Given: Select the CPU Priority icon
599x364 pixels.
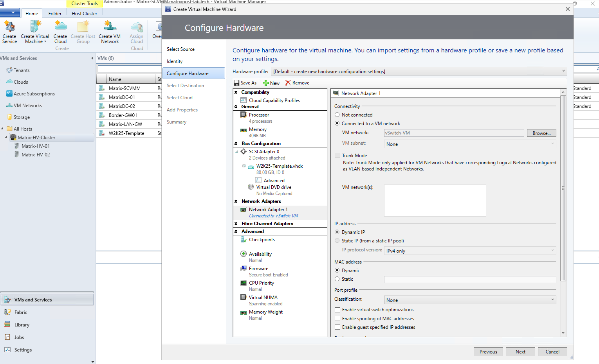Looking at the screenshot, I should 244,283.
